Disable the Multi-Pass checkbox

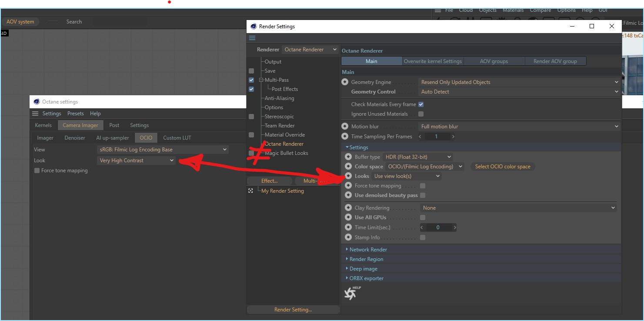(x=251, y=80)
